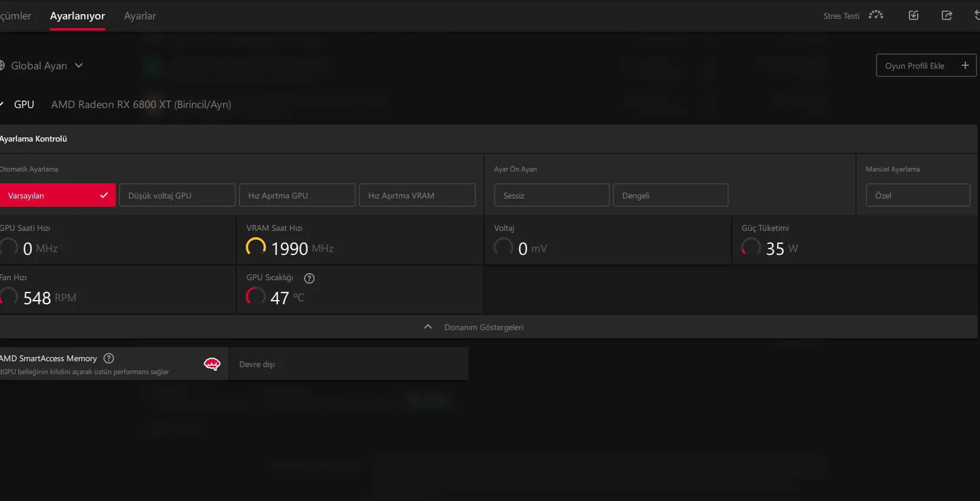Click the red SmartAccess Memory brain icon

(212, 364)
